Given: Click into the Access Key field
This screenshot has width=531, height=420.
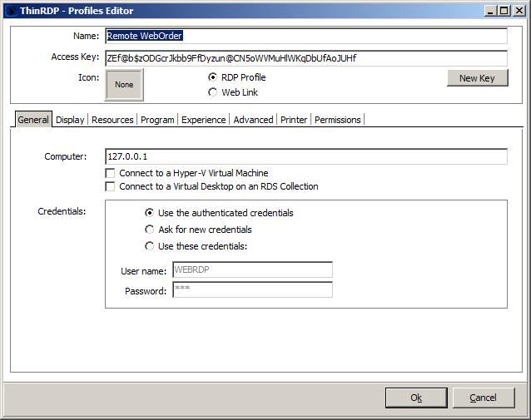Looking at the screenshot, I should click(x=306, y=58).
